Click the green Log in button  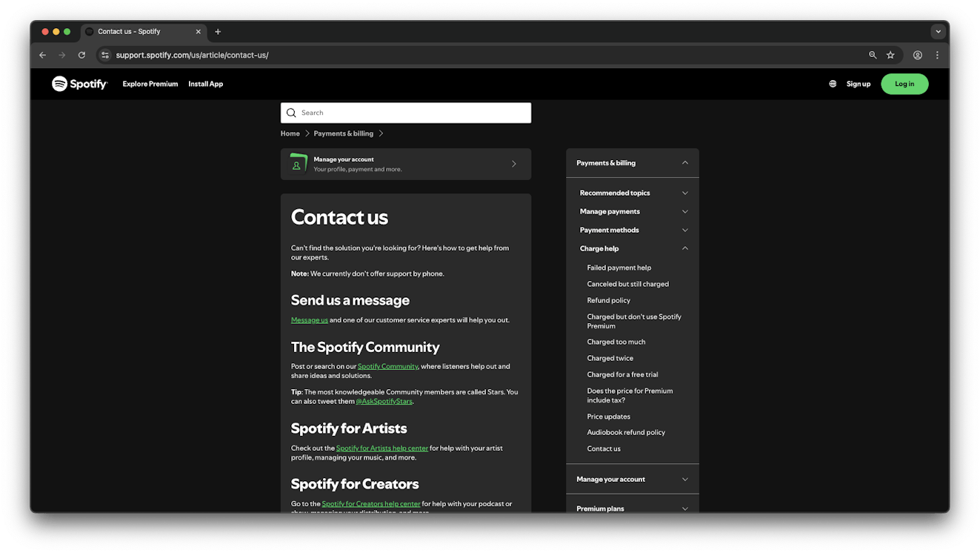(904, 84)
